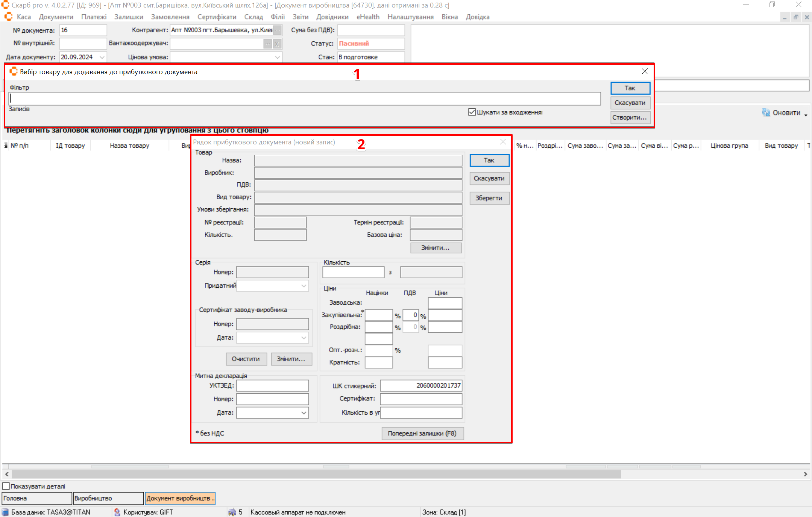Open the Митна декларація Дата dropdown

(x=304, y=412)
